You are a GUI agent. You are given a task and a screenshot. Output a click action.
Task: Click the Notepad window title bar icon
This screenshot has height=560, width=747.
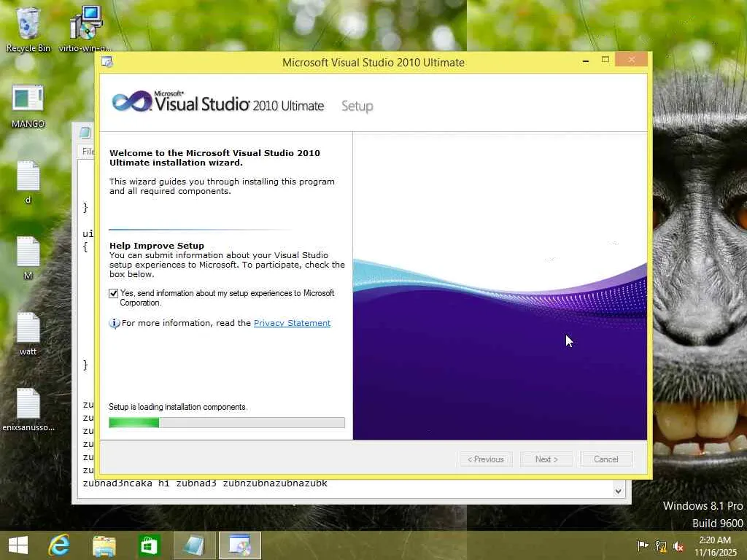pyautogui.click(x=85, y=133)
